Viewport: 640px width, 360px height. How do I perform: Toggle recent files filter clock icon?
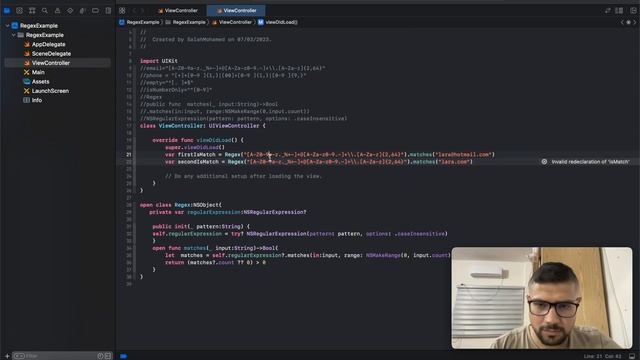[x=100, y=356]
